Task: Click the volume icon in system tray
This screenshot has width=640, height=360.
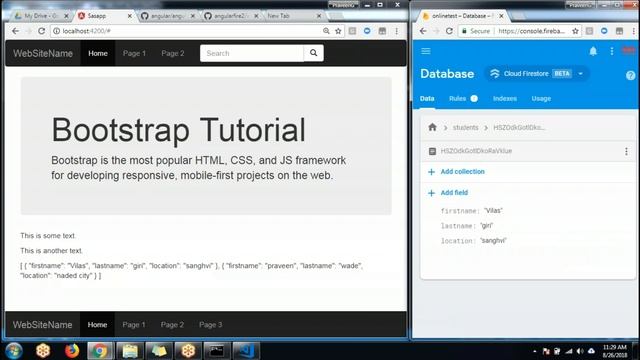Action: [x=580, y=351]
